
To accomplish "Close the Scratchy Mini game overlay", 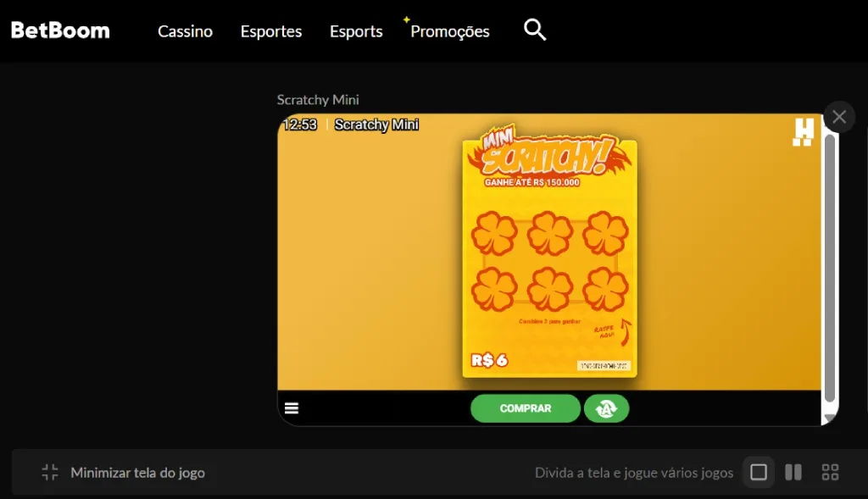I will coord(838,117).
